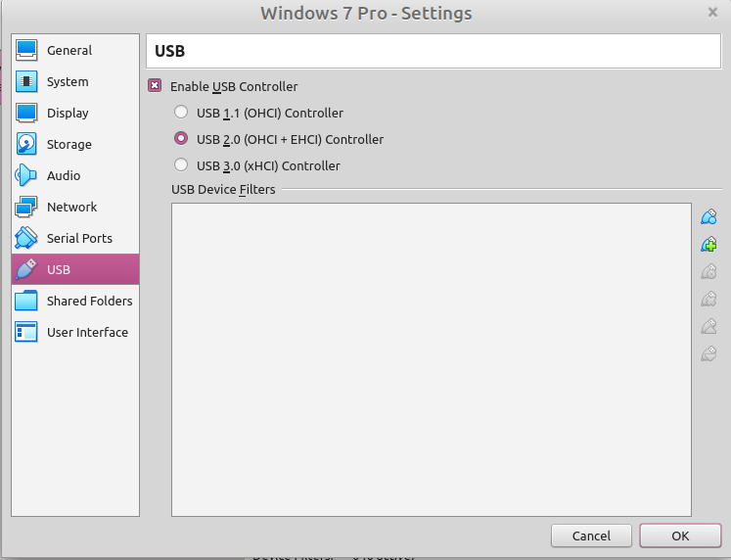Click the move USB filter up icon
The width and height of the screenshot is (731, 560).
coord(709,327)
